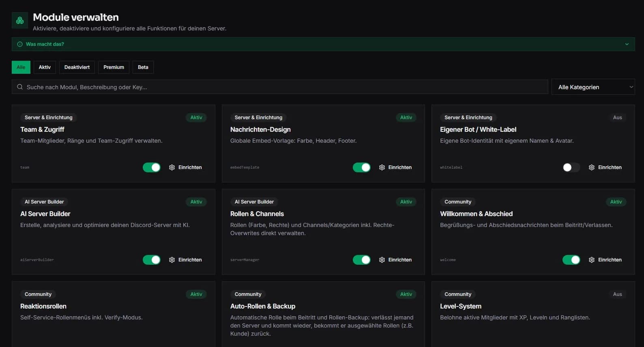Focus the module search field

tap(280, 87)
